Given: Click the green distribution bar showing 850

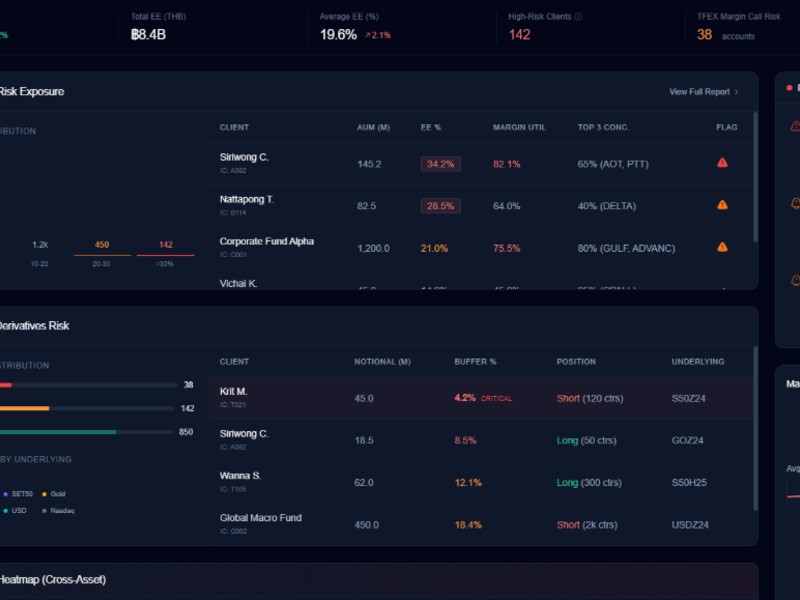Looking at the screenshot, I should pos(58,432).
